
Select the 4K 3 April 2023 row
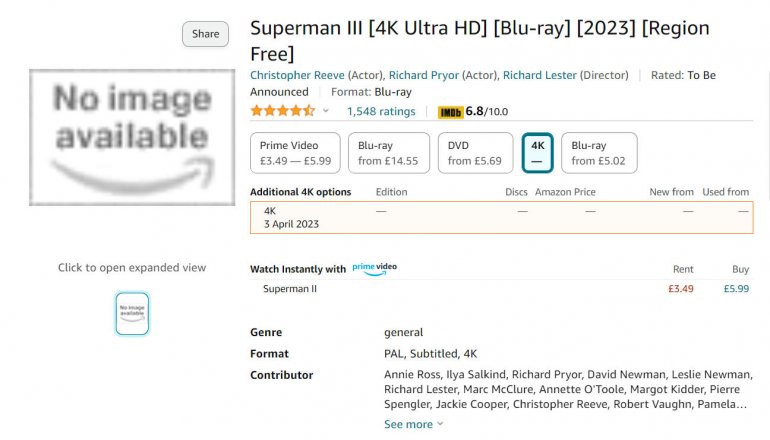tap(501, 217)
